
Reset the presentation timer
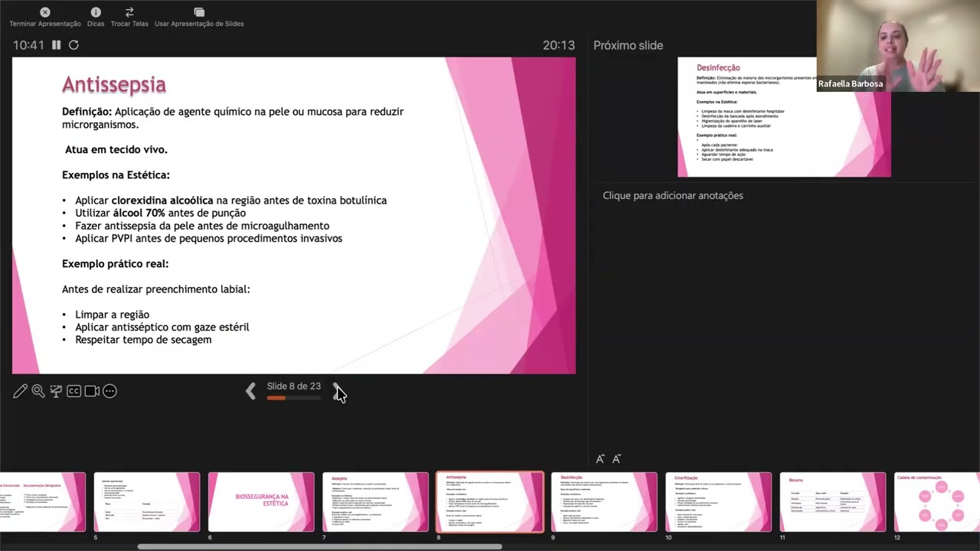click(x=73, y=45)
